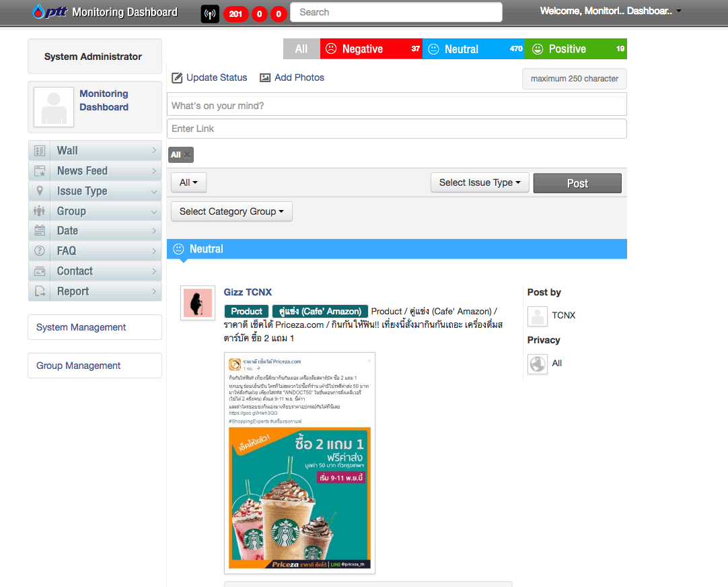
Task: Expand the Group sidebar menu
Action: point(95,211)
